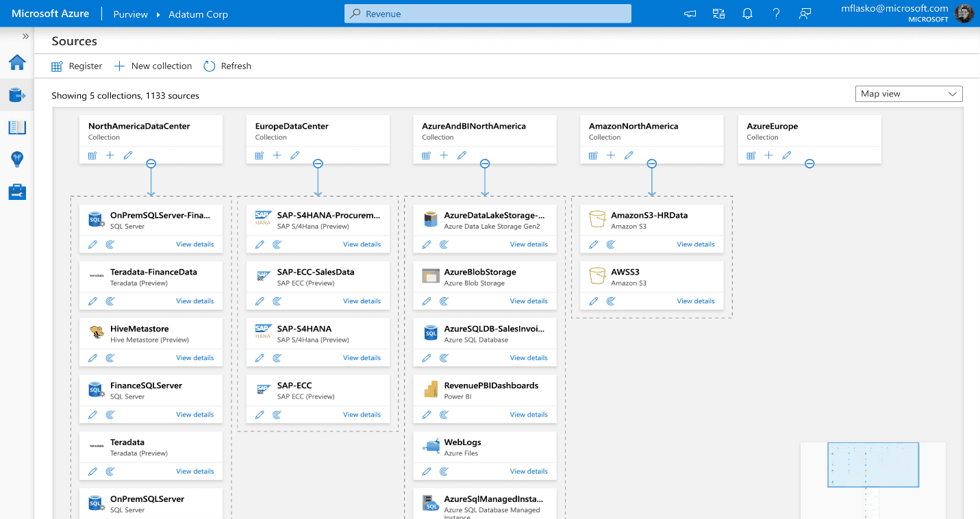View details of OnPremSQLServer-Finance source
This screenshot has height=519, width=980.
point(194,244)
